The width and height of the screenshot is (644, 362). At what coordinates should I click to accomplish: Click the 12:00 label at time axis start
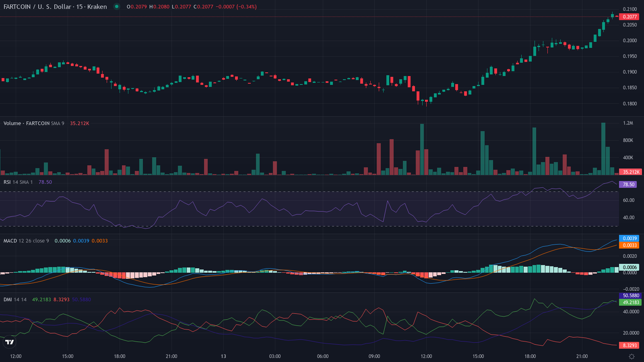click(x=16, y=356)
